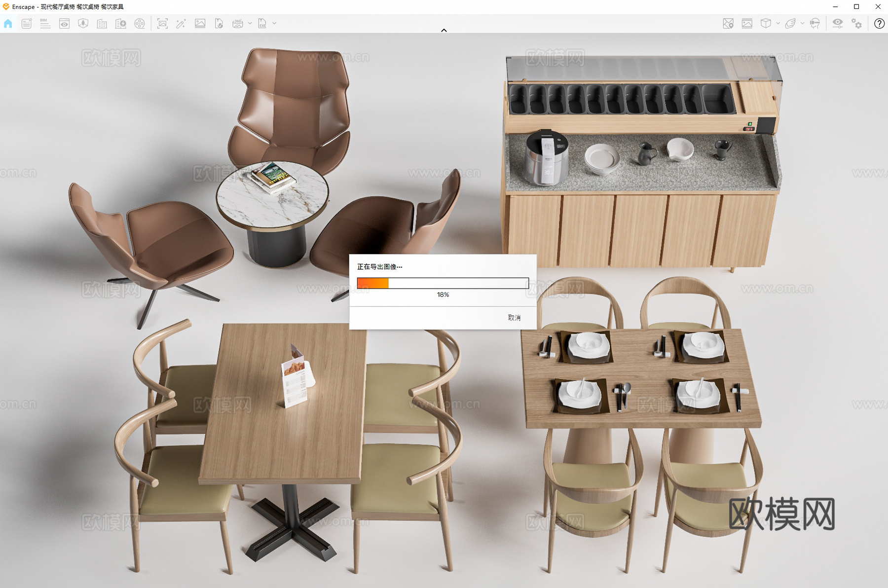Click the batch export document icon
The image size is (888, 588).
[219, 24]
